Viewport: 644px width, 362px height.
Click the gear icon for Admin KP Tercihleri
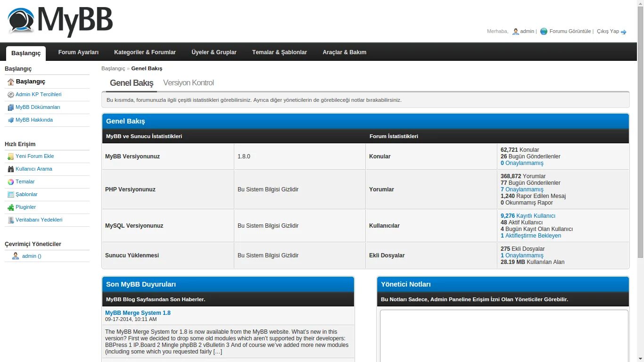pos(11,94)
